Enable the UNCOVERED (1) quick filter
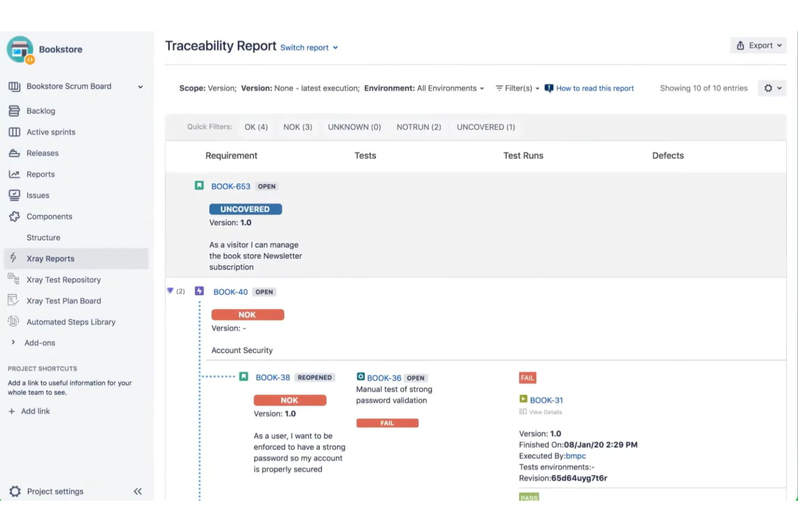The image size is (798, 532). [485, 127]
